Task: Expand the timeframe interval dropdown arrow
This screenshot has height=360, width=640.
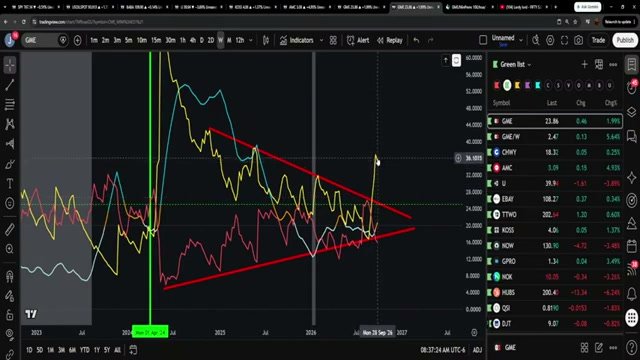Action: tap(251, 40)
